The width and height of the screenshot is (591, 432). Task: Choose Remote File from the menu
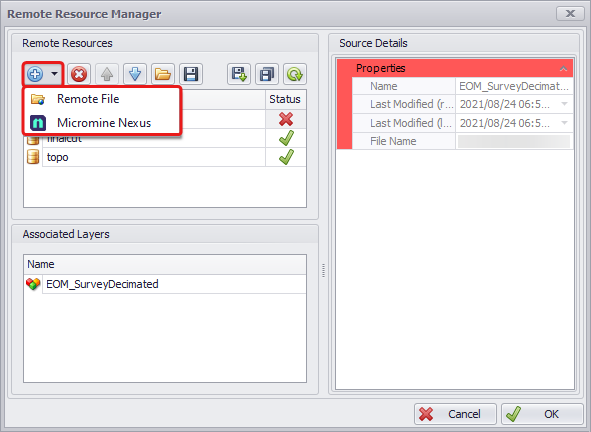tap(102, 99)
